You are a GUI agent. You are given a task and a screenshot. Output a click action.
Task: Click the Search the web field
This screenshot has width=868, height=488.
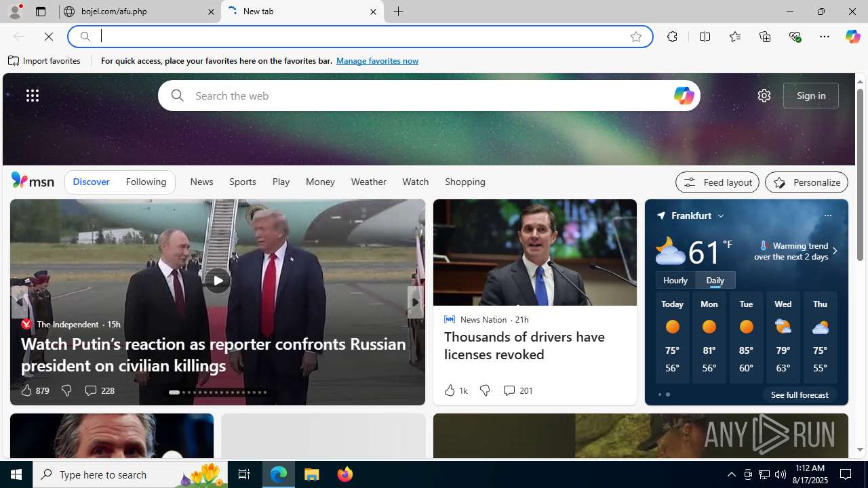pyautogui.click(x=429, y=96)
